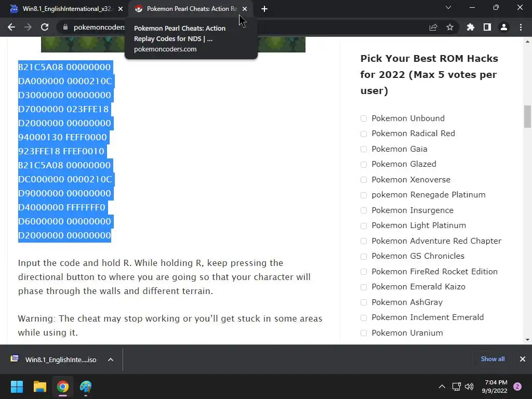The width and height of the screenshot is (532, 399).
Task: Close the Win8.1_EnglishInternational tab
Action: point(121,9)
